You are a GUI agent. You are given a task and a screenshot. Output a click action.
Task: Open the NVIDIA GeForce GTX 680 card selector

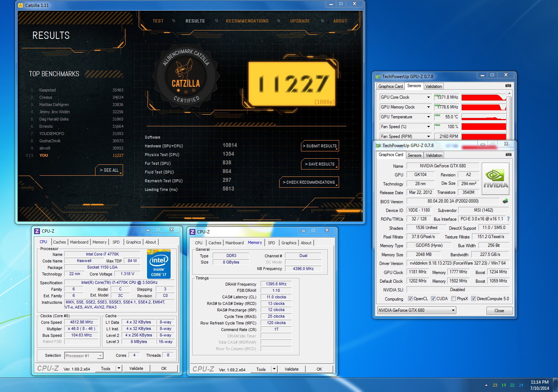(x=416, y=310)
